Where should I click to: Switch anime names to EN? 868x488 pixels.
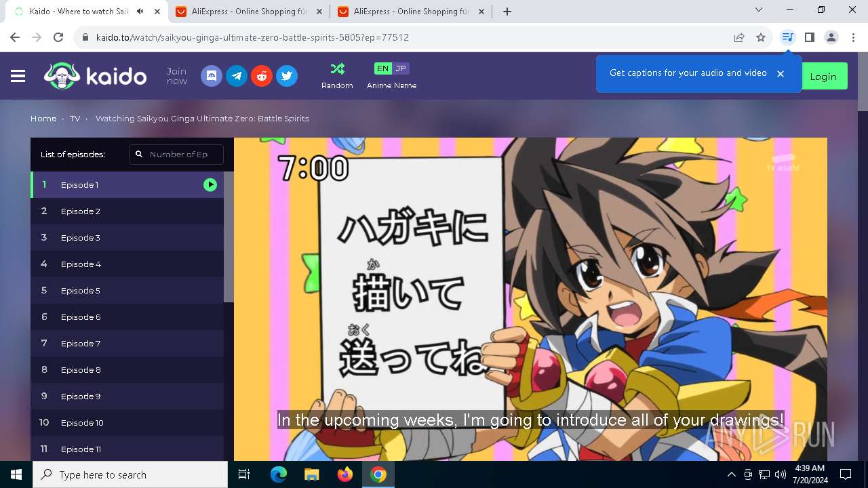pos(382,68)
